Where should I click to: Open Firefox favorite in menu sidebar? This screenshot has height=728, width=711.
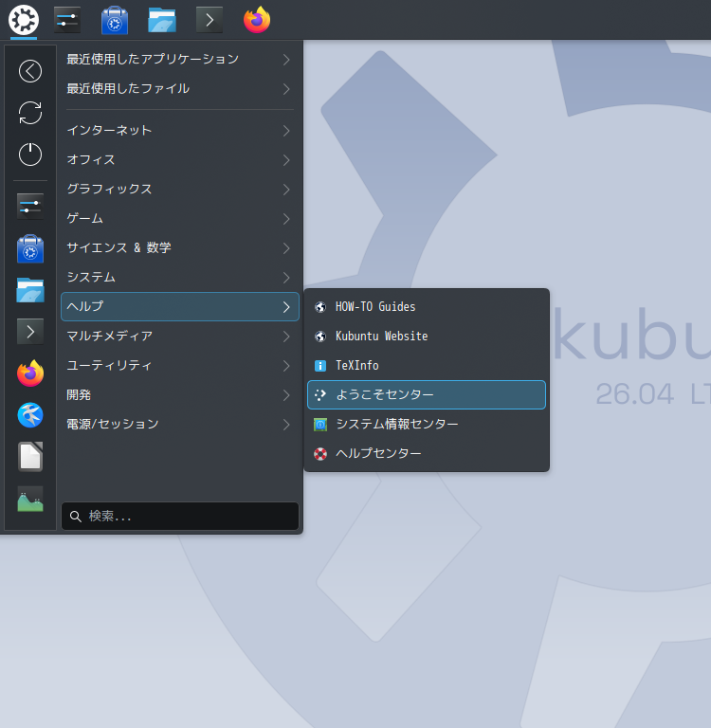point(30,373)
